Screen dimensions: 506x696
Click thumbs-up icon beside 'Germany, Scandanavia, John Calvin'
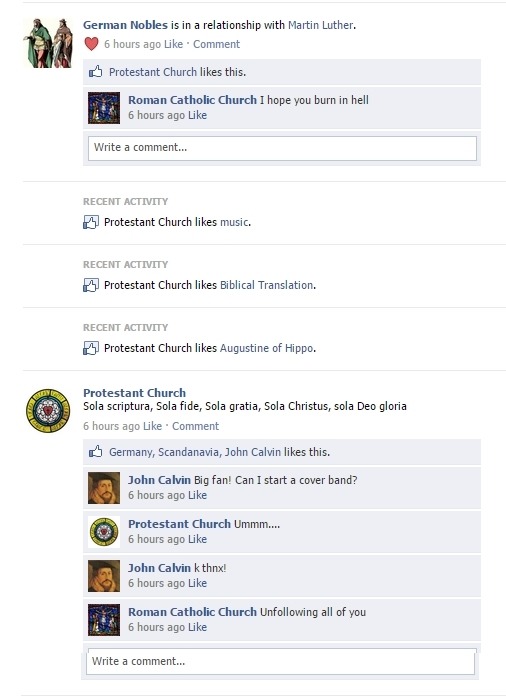(95, 452)
